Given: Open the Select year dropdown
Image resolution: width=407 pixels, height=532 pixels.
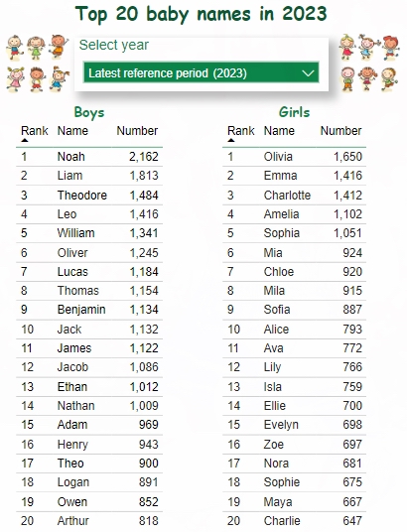Looking at the screenshot, I should [x=201, y=72].
